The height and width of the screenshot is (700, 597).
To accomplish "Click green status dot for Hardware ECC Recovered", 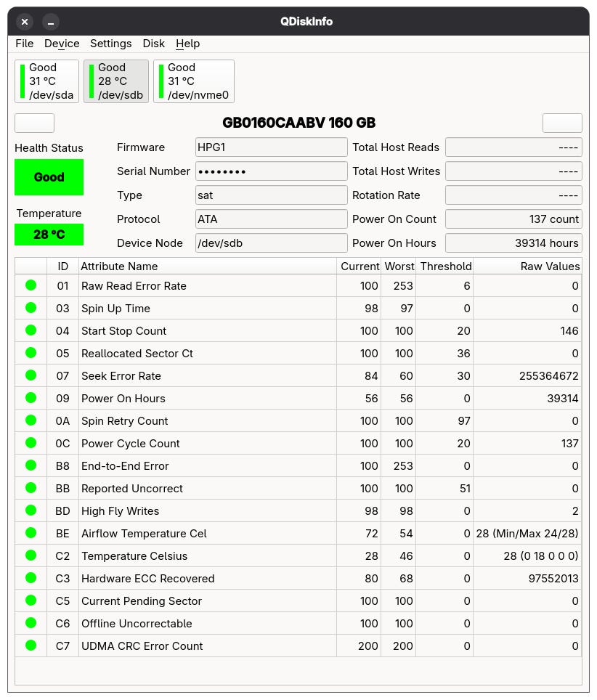I will (x=31, y=578).
